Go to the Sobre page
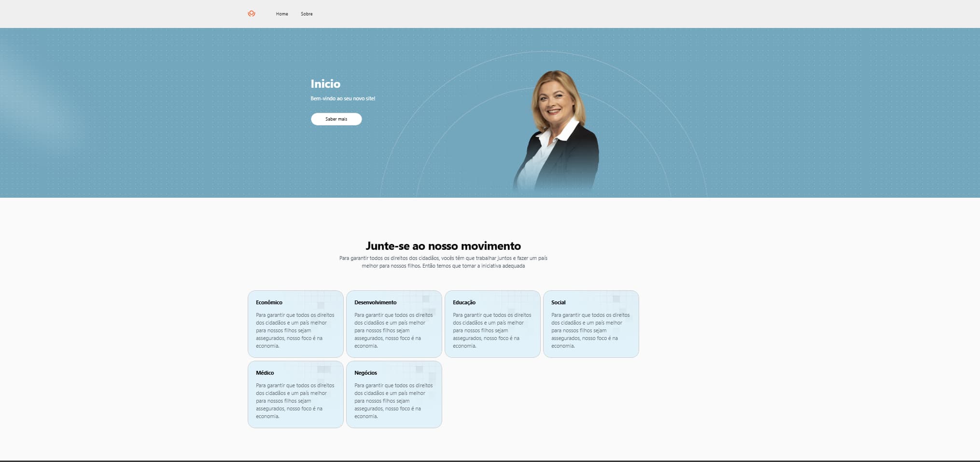980x462 pixels. (307, 14)
